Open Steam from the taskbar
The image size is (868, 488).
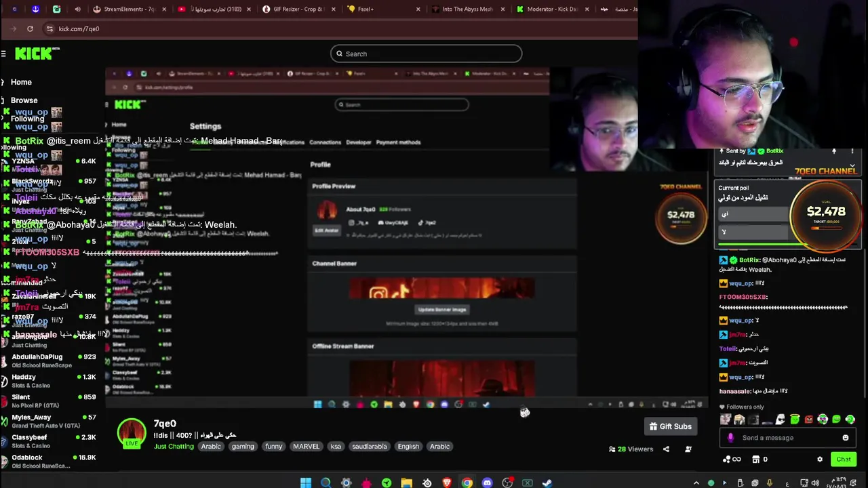pos(547,483)
